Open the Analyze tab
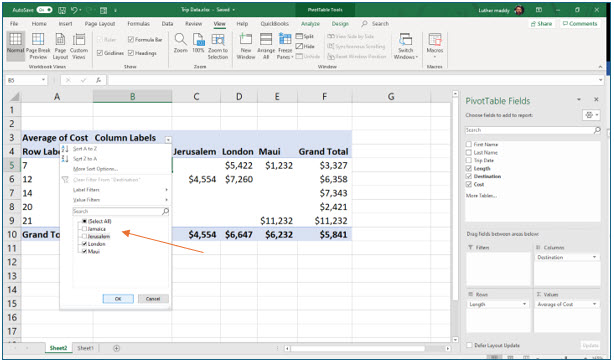 pos(310,24)
